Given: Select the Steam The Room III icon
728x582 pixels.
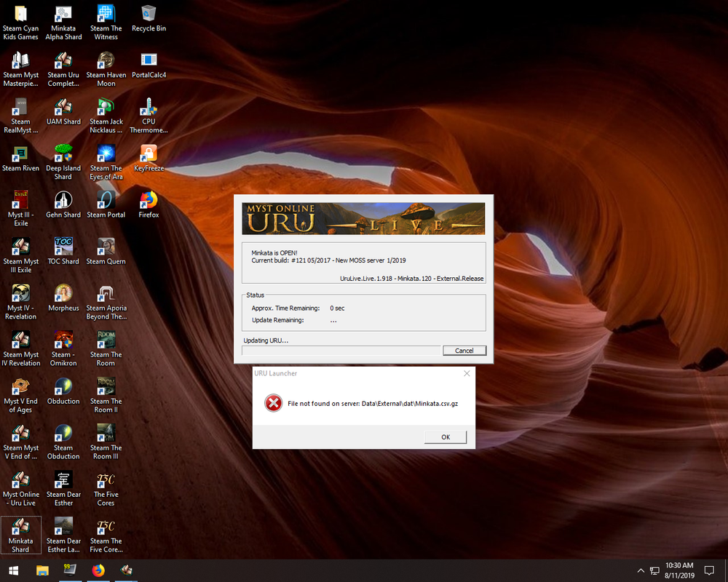Looking at the screenshot, I should 106,443.
